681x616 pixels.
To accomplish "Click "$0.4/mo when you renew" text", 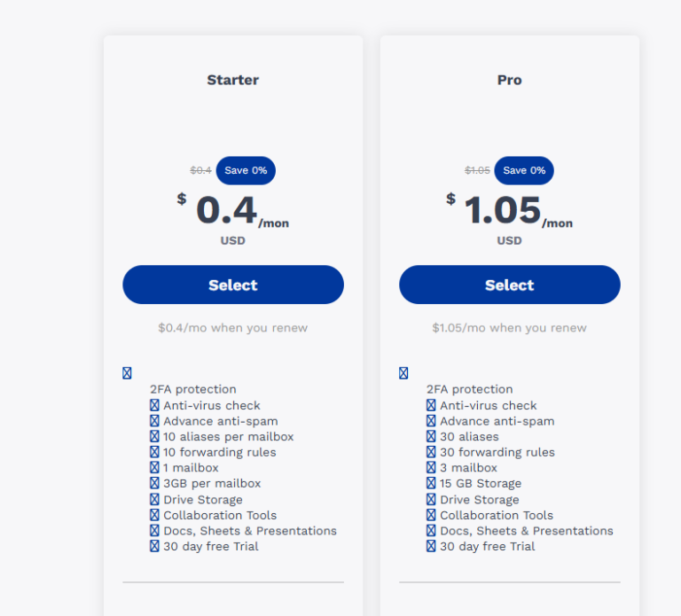I will [232, 328].
